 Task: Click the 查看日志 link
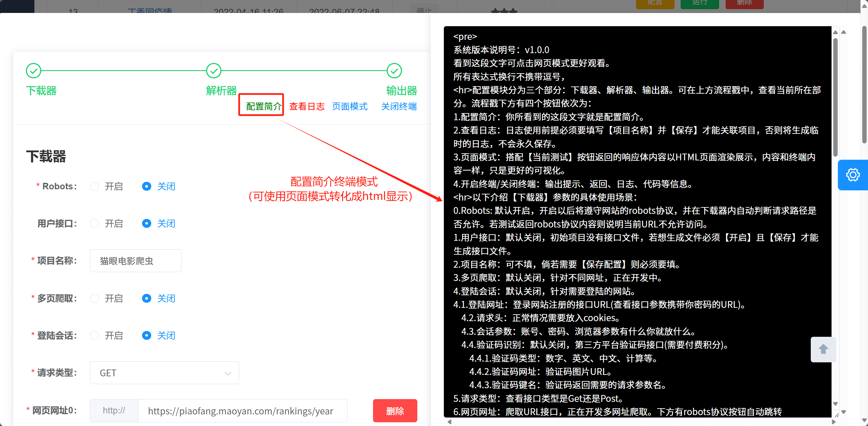click(307, 106)
